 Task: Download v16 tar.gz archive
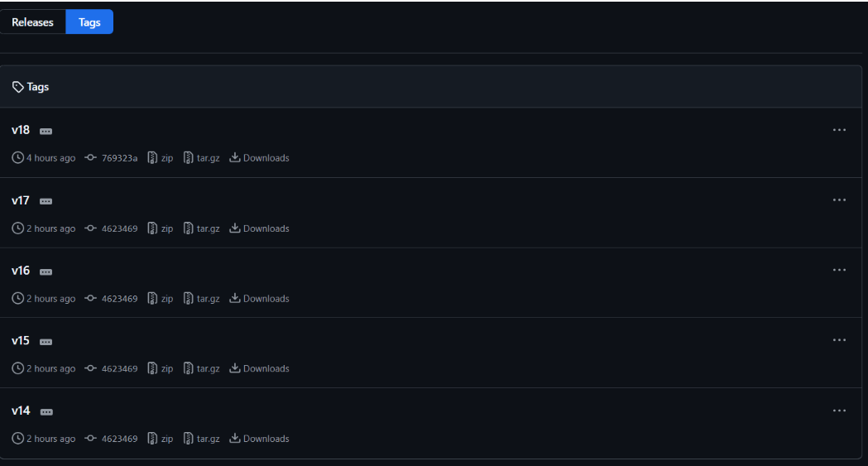[x=209, y=299]
